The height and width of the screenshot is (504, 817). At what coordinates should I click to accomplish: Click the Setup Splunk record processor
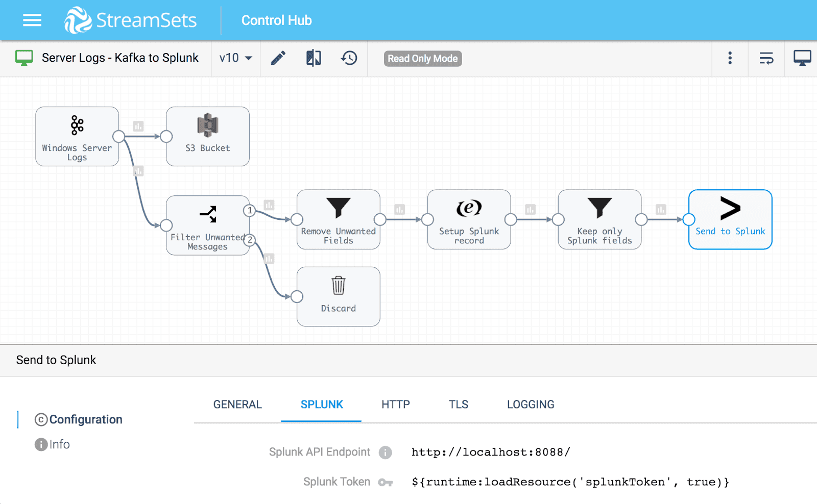coord(468,219)
